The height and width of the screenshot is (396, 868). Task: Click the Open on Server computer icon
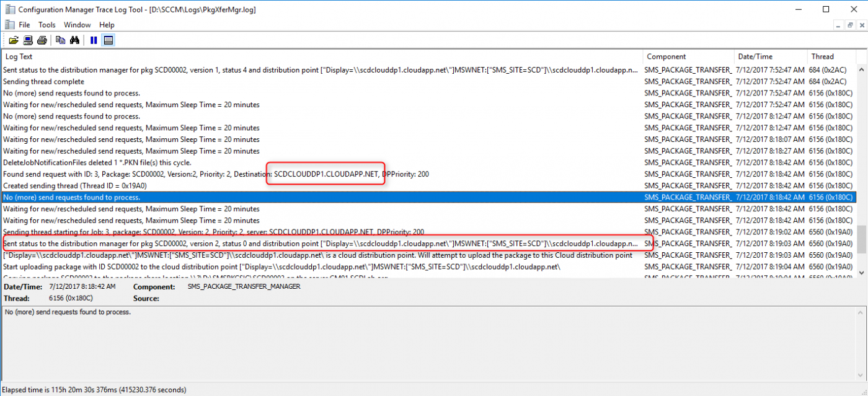(x=28, y=40)
